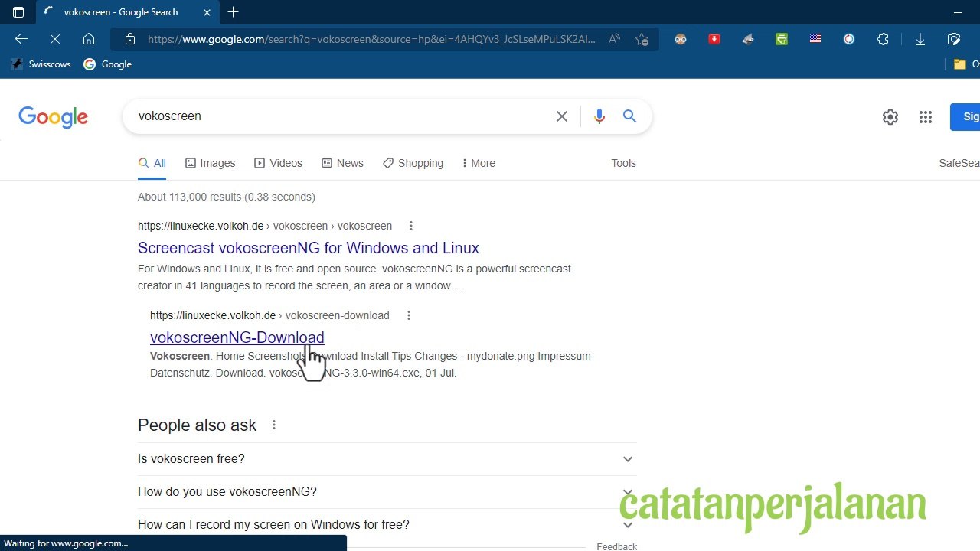This screenshot has height=551, width=980.
Task: Close the vokoscreen Google Search tab
Action: click(207, 12)
